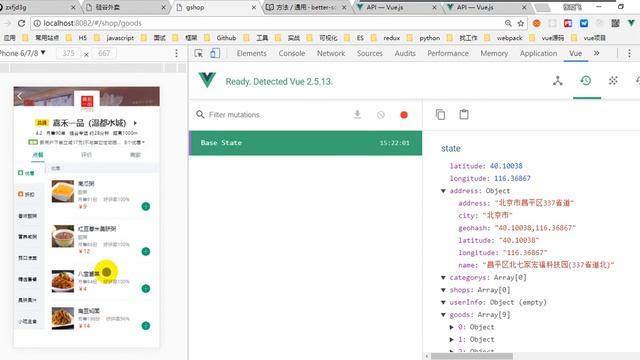This screenshot has width=640, height=360.
Task: Collapse the goods array node
Action: [443, 315]
